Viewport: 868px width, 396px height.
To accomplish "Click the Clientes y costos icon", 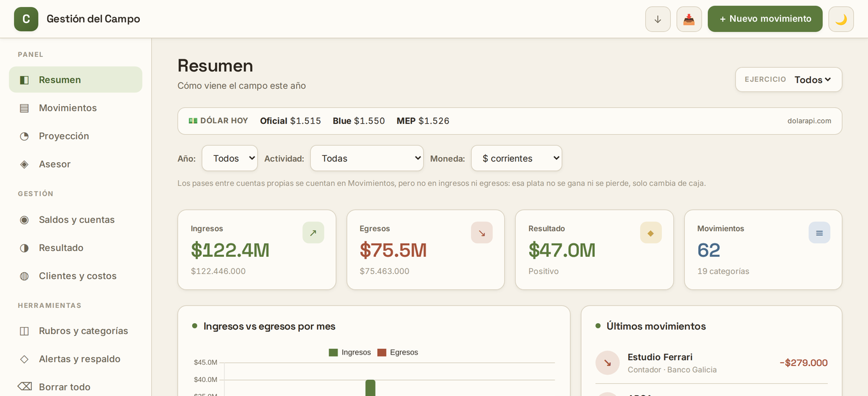I will (24, 276).
